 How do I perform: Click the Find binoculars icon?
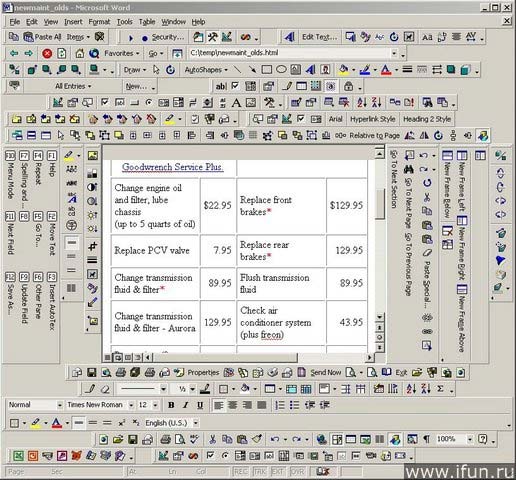click(409, 169)
